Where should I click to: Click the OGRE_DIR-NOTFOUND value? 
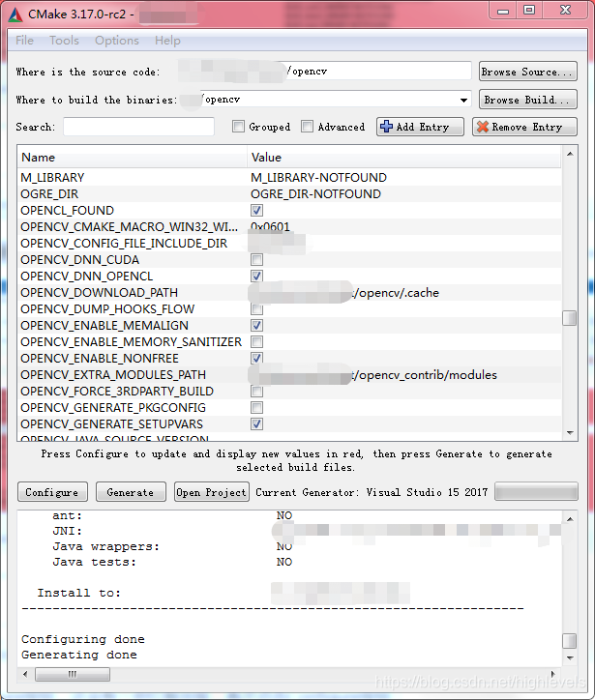point(315,193)
